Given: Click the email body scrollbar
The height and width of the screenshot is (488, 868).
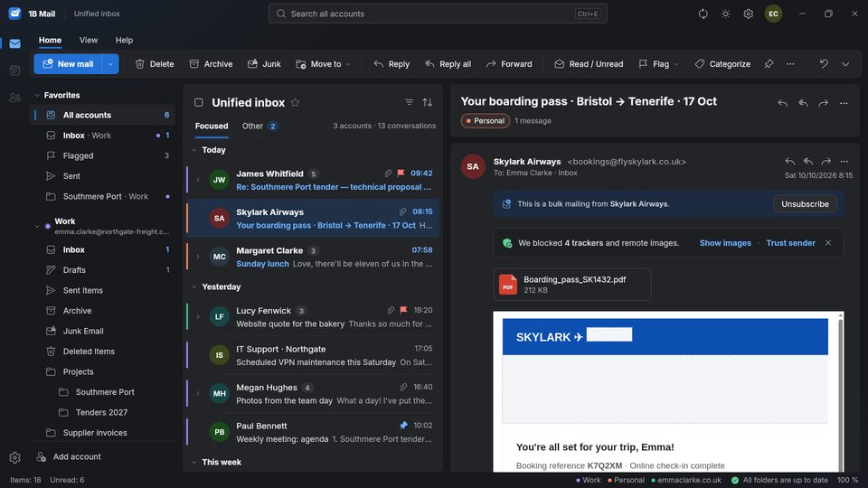Looking at the screenshot, I should click(840, 391).
